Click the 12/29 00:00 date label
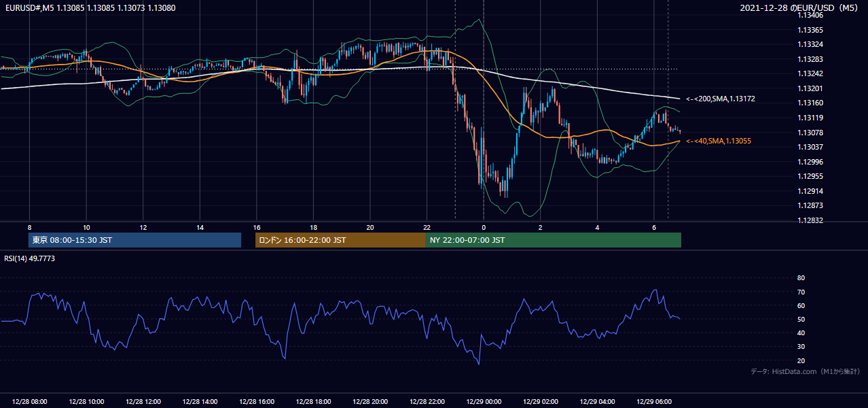The image size is (868, 408). [484, 402]
